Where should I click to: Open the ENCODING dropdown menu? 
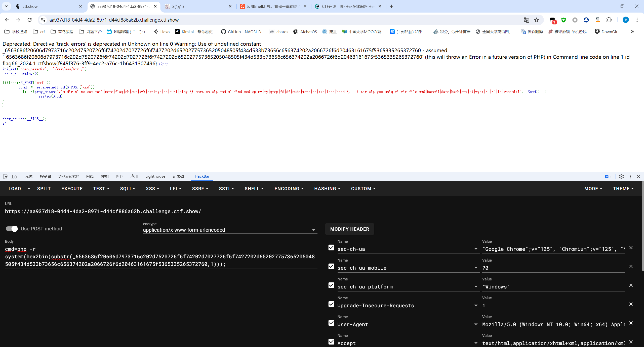click(x=289, y=189)
